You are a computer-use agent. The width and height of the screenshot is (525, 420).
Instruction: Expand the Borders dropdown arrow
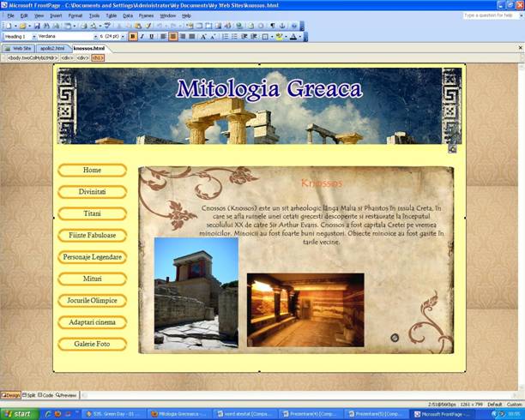click(272, 37)
